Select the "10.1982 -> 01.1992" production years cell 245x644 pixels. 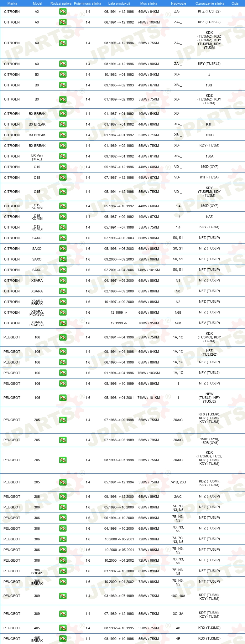coord(119,75)
